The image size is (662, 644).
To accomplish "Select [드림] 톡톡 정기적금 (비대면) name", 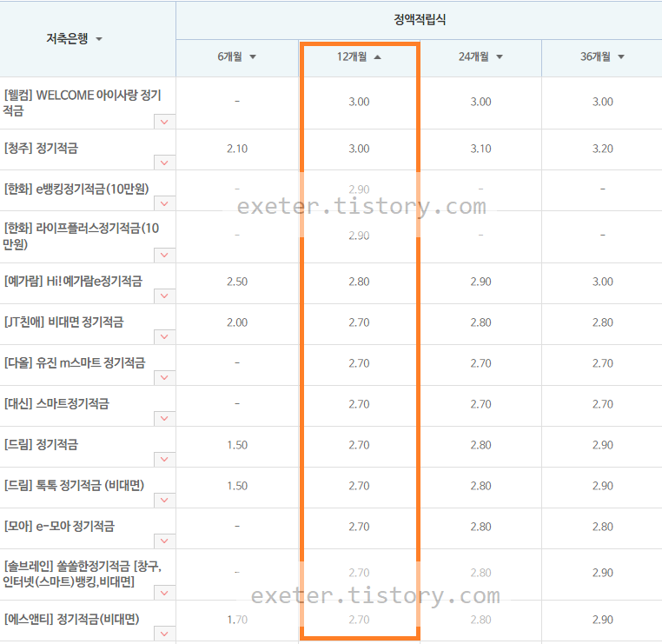I will pos(74,485).
